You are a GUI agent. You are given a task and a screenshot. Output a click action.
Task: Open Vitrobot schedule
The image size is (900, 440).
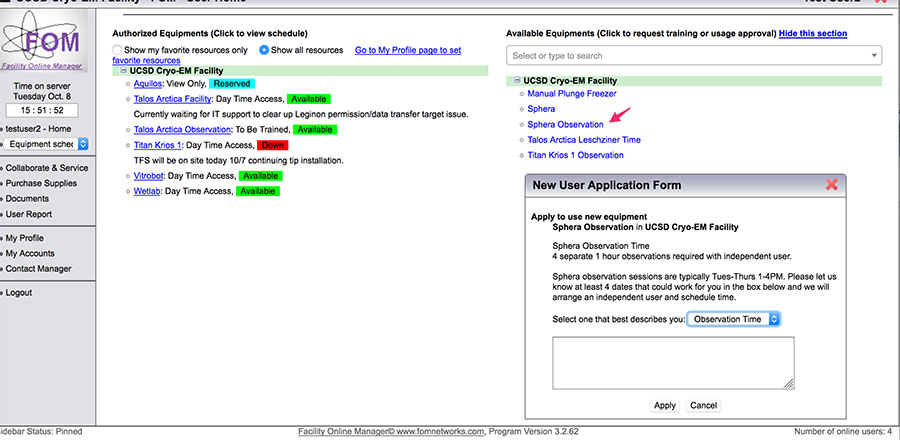[149, 176]
